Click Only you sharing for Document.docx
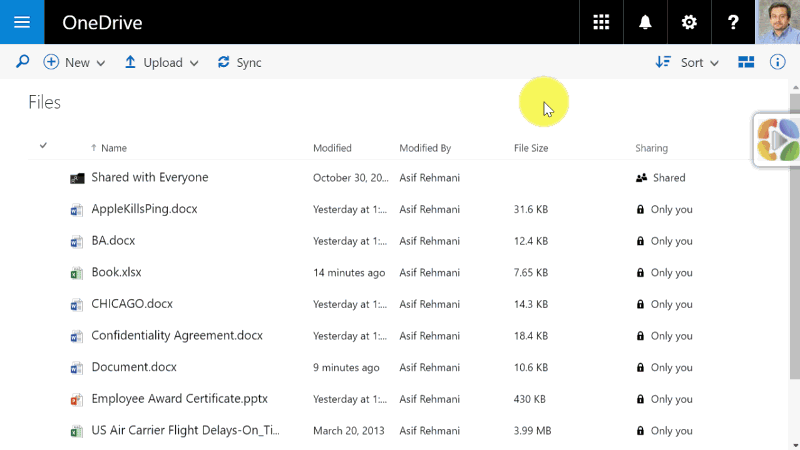 [665, 367]
